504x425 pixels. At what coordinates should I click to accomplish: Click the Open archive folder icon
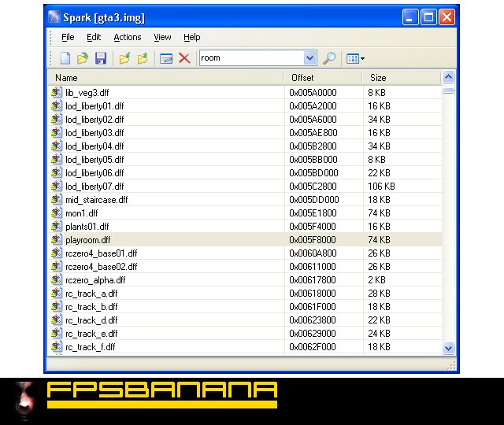[x=83, y=58]
